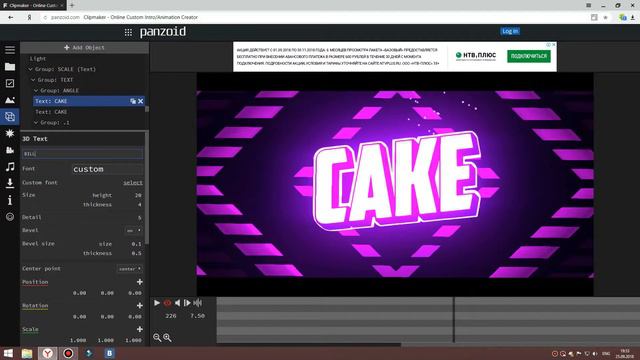This screenshot has height=360, width=640.
Task: Step back one frame
Action: tap(177, 303)
